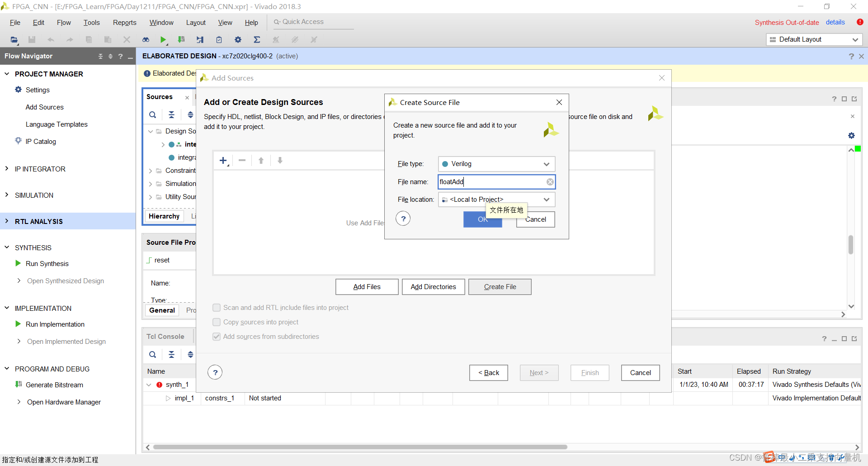Click Language Templates in the Flow Navigator
Viewport: 868px width, 466px height.
click(x=57, y=124)
